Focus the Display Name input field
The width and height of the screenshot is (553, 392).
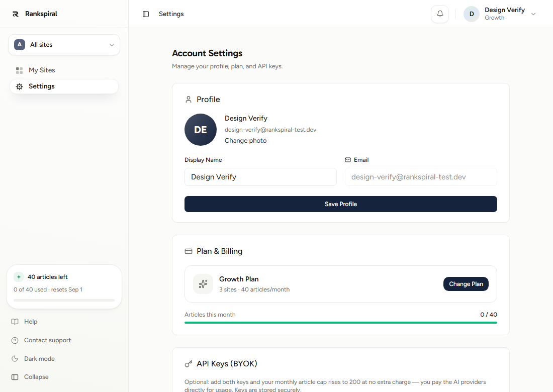click(260, 177)
